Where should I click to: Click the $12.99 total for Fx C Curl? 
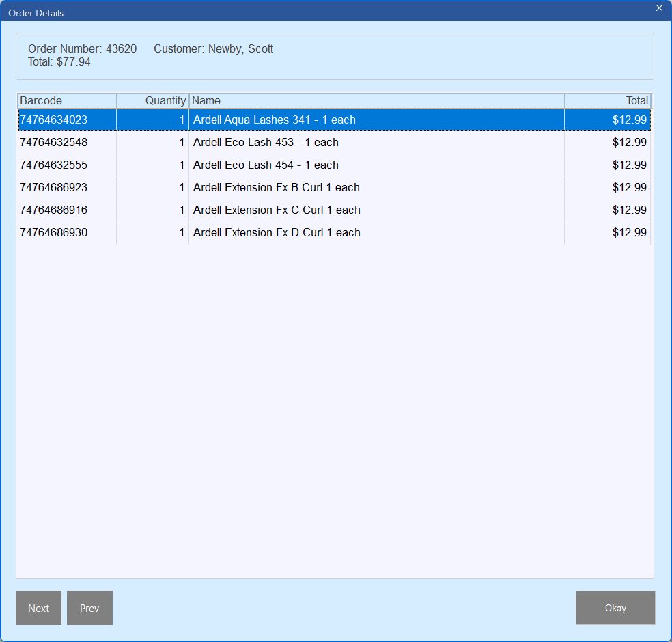(629, 210)
